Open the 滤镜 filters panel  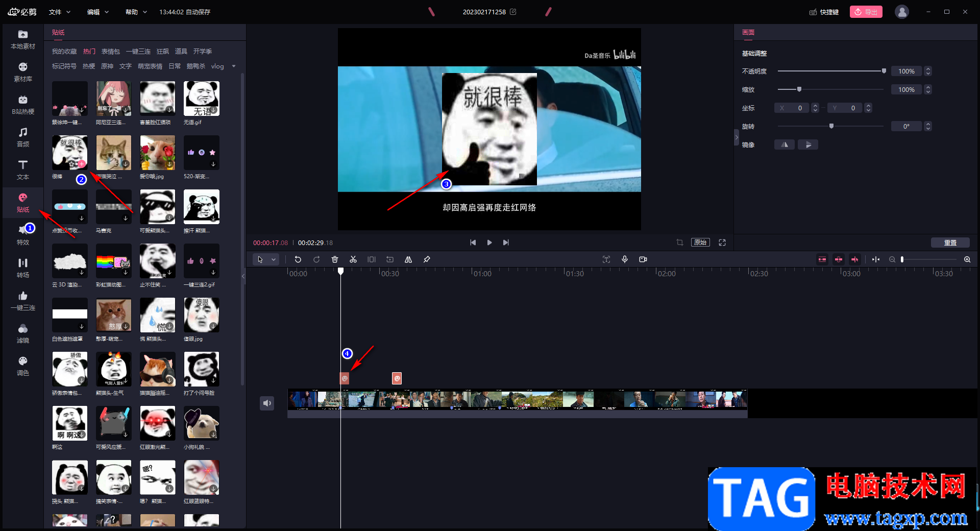click(x=23, y=333)
